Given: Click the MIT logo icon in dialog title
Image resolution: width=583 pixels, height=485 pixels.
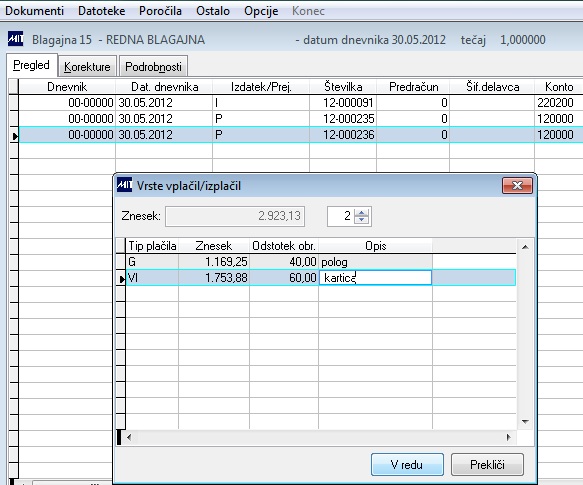Looking at the screenshot, I should coord(124,185).
